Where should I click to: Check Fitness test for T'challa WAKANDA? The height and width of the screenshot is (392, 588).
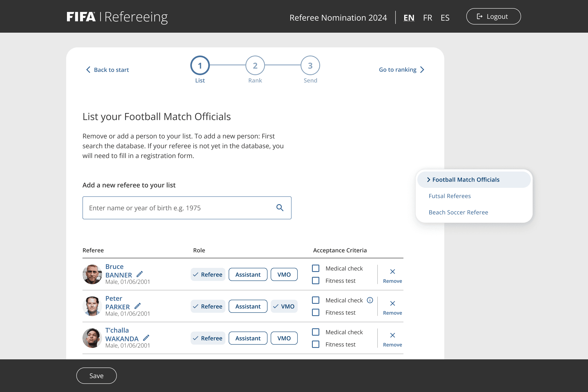coord(316,344)
